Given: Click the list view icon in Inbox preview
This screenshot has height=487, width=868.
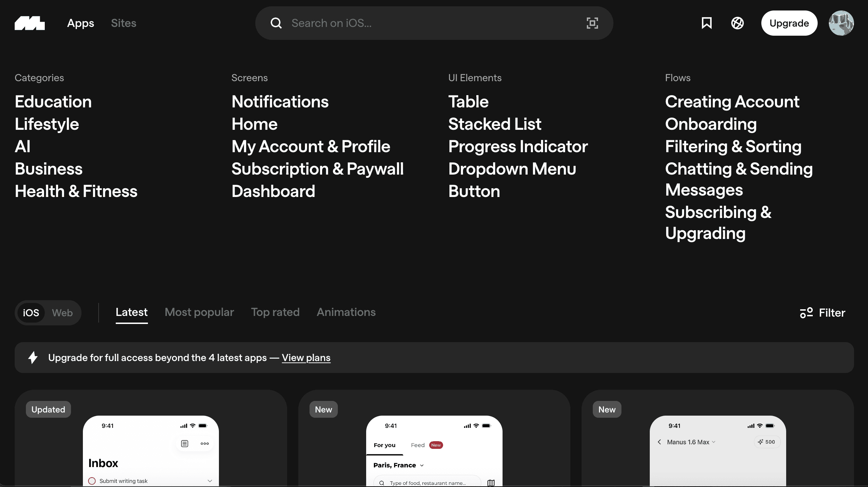Looking at the screenshot, I should (x=185, y=444).
